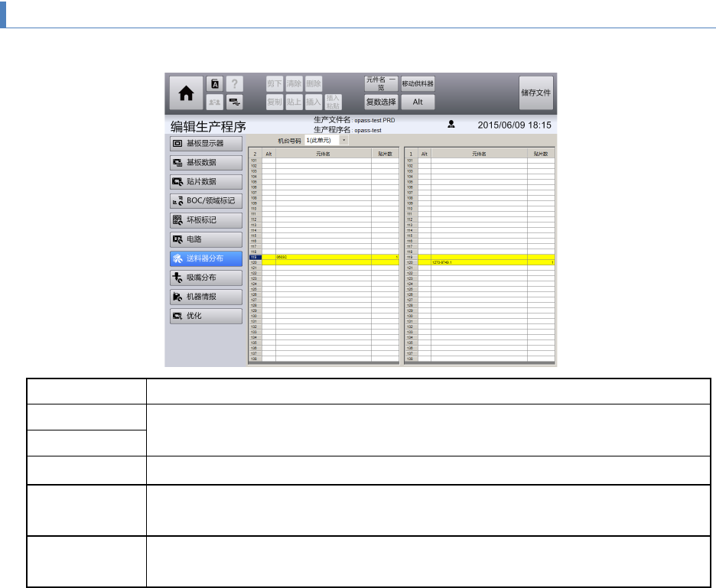Viewport: 716px width, 588px height.
Task: Select the 1270-9749-1 cell in right table
Action: [479, 262]
